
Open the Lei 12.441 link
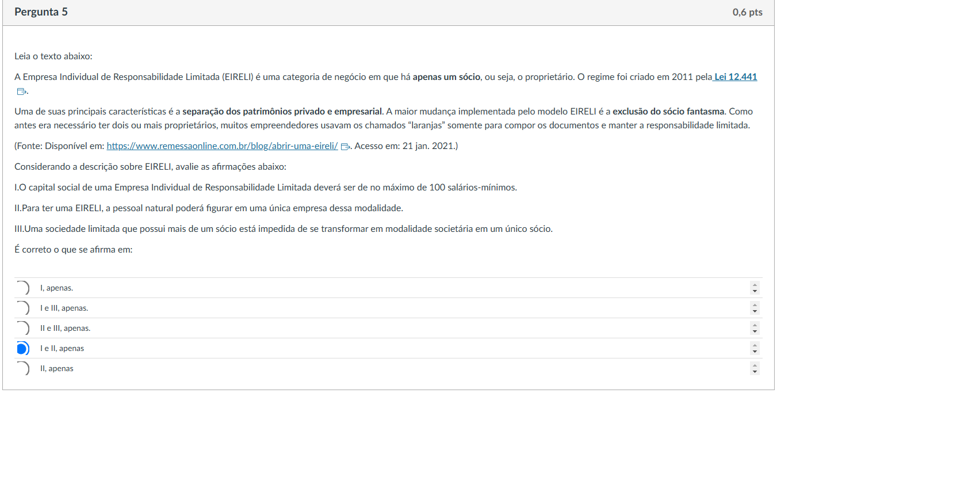pos(736,77)
